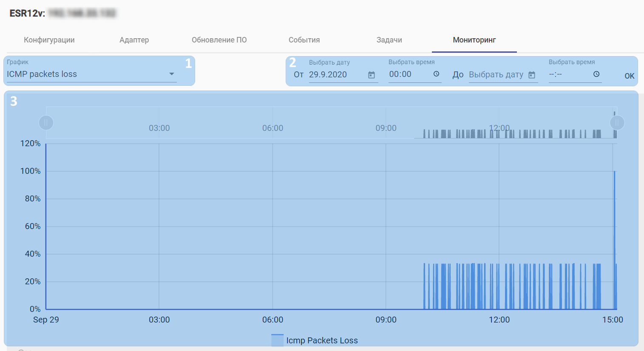Open calendar icon for start date

tap(372, 75)
